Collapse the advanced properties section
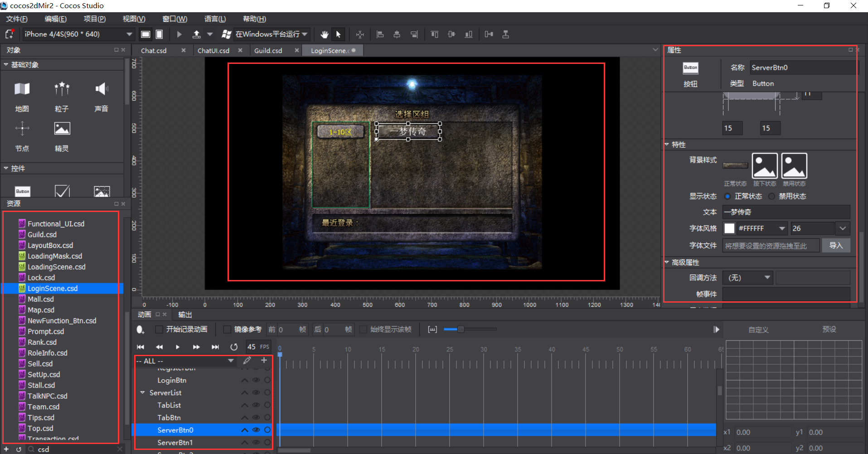The image size is (868, 454). [x=667, y=262]
